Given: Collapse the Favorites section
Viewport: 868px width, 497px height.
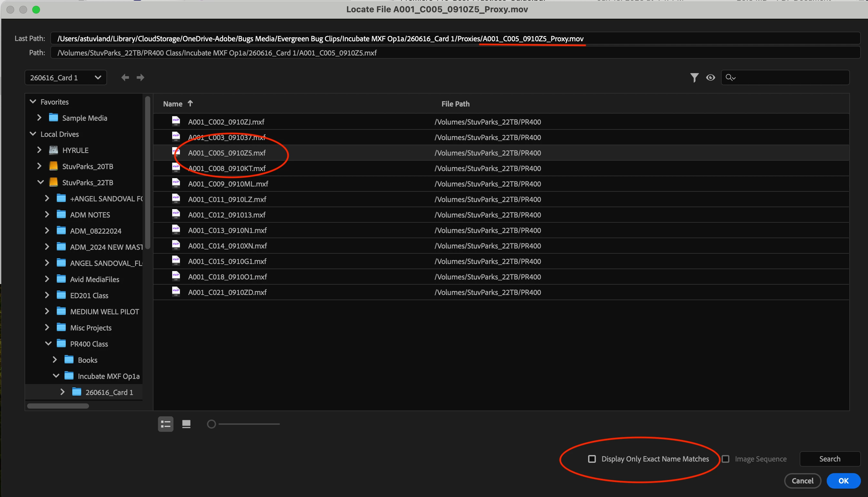Looking at the screenshot, I should [x=33, y=101].
